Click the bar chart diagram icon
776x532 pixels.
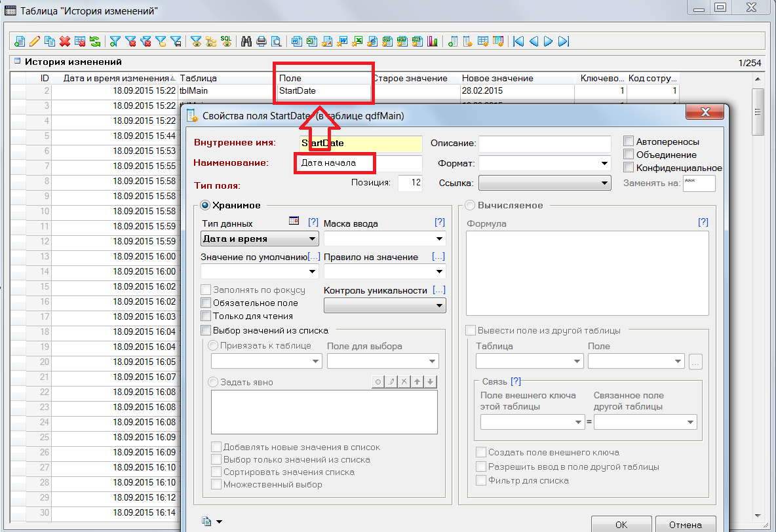[432, 41]
